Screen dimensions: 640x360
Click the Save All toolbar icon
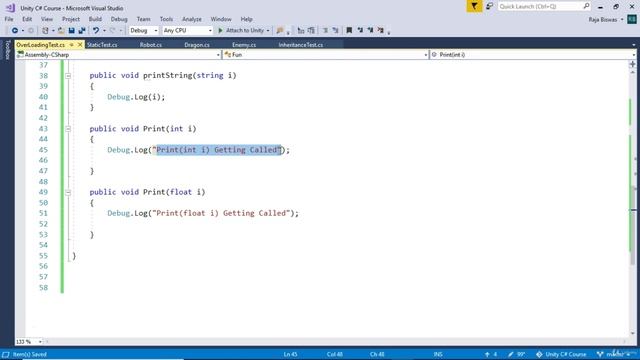pyautogui.click(x=82, y=31)
